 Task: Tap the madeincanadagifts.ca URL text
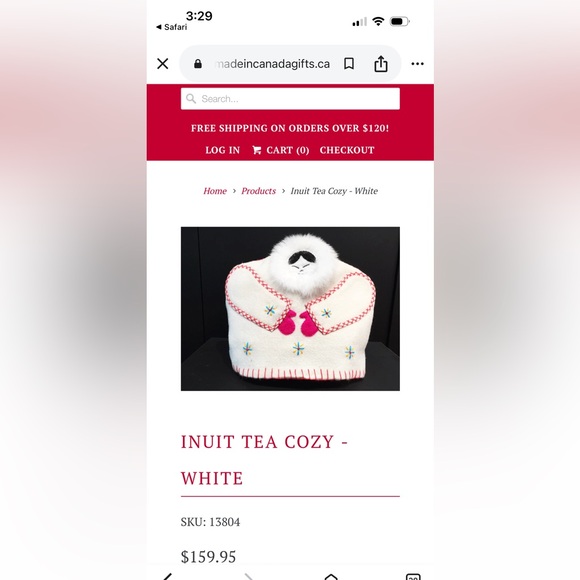click(x=273, y=64)
